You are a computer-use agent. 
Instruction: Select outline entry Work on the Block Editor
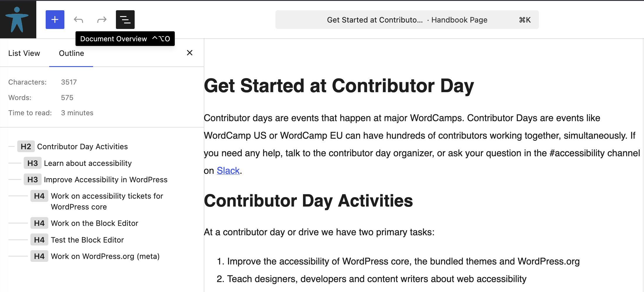click(x=94, y=223)
